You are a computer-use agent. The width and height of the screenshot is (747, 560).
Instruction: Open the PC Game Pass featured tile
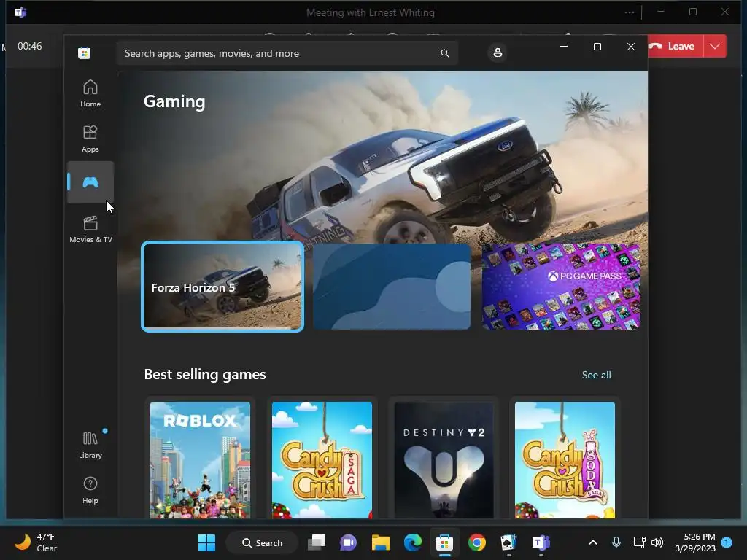[x=561, y=286]
